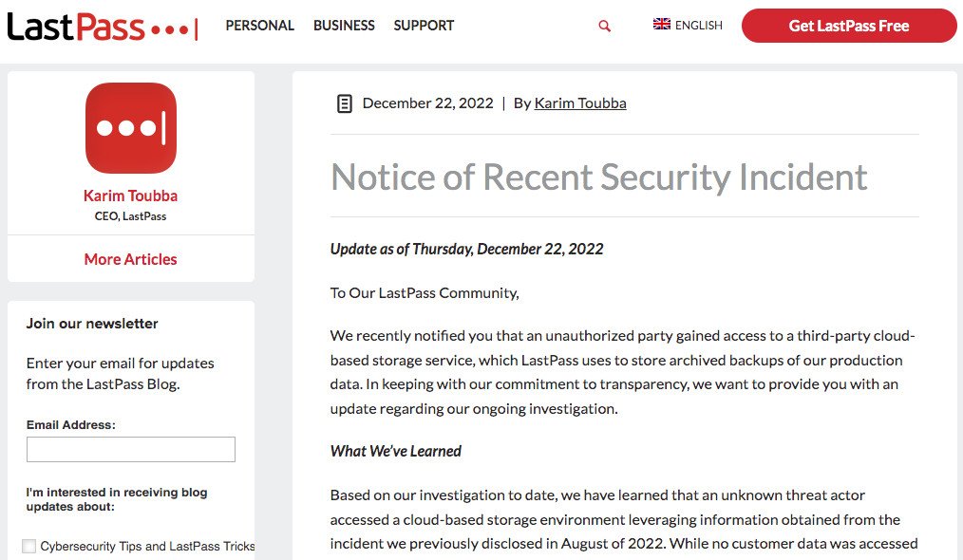Click the LastPass logo in header
The image size is (963, 560).
click(x=103, y=27)
